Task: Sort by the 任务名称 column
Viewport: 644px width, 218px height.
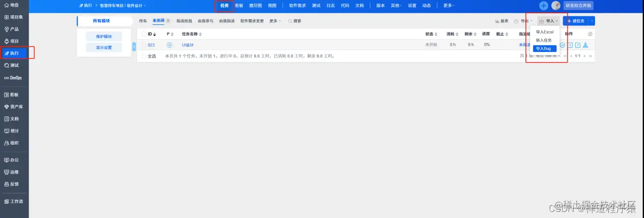Action: [x=192, y=34]
